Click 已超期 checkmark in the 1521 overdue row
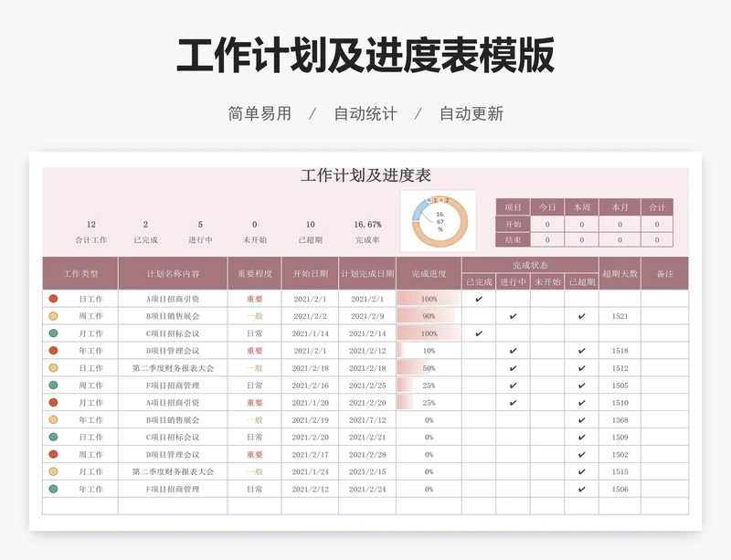Image resolution: width=731 pixels, height=560 pixels. (581, 316)
